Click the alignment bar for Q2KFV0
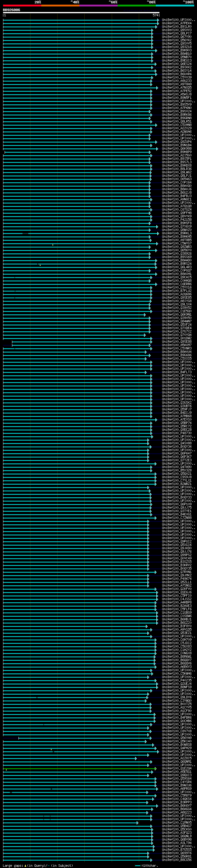Screen dimensions: 197x868 click(80, 589)
